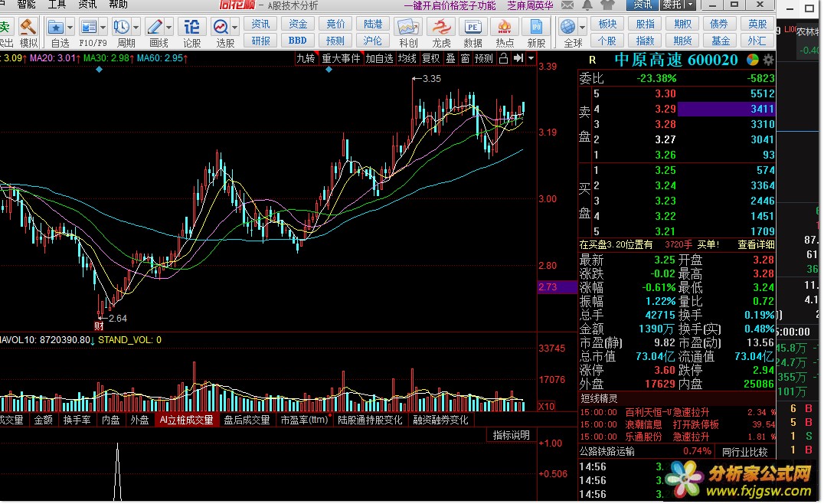Click the 百利天恒-U急速拉升 alert row
The image size is (824, 504).
tap(678, 412)
